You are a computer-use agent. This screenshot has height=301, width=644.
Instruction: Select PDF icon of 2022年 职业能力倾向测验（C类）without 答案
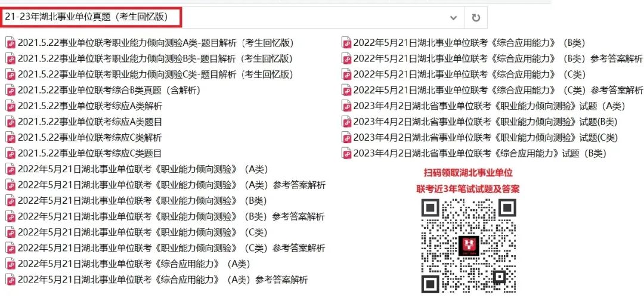pos(11,232)
